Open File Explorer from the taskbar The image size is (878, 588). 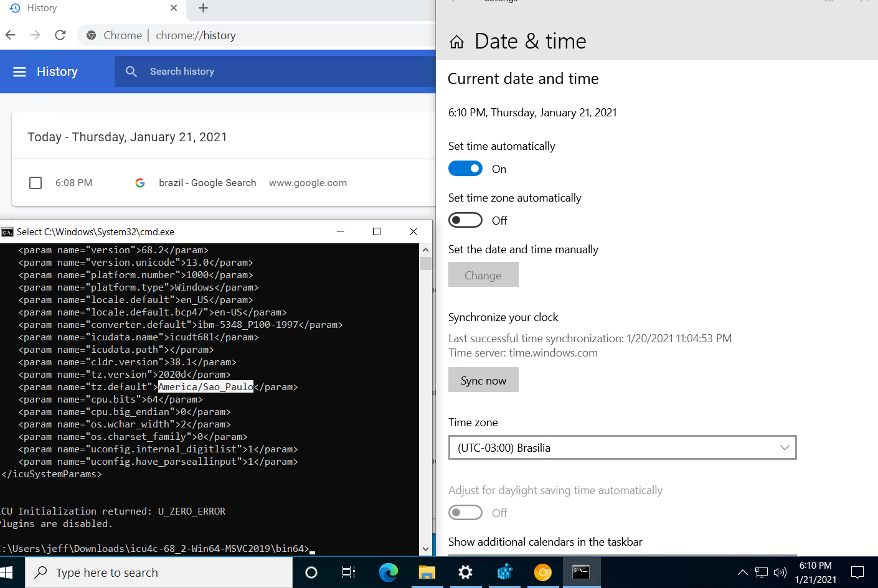tap(427, 572)
